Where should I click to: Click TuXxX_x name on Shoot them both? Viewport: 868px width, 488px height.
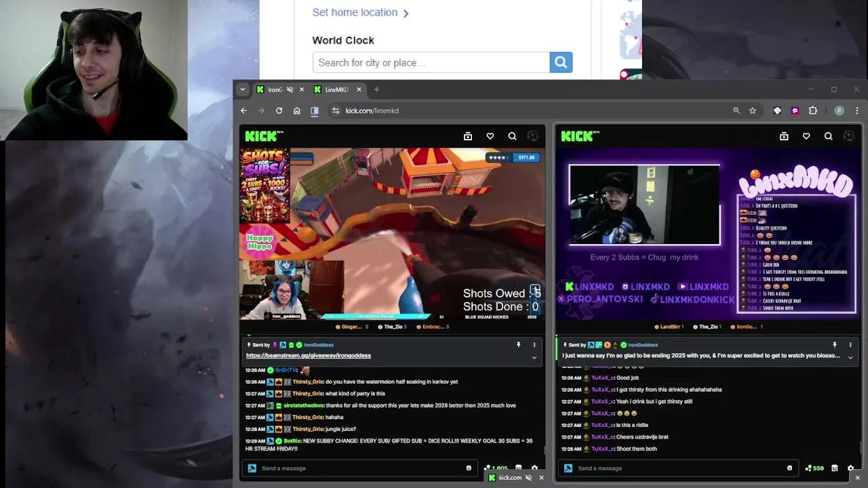pos(602,449)
